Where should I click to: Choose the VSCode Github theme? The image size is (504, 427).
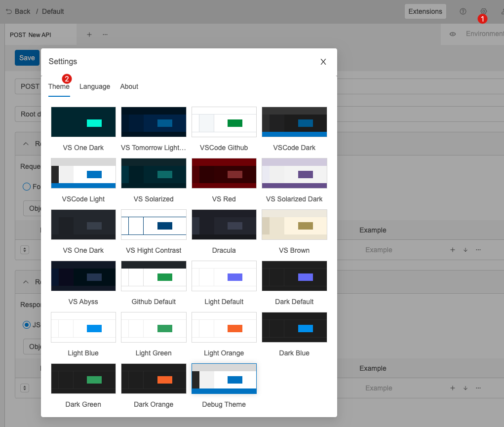pyautogui.click(x=224, y=122)
